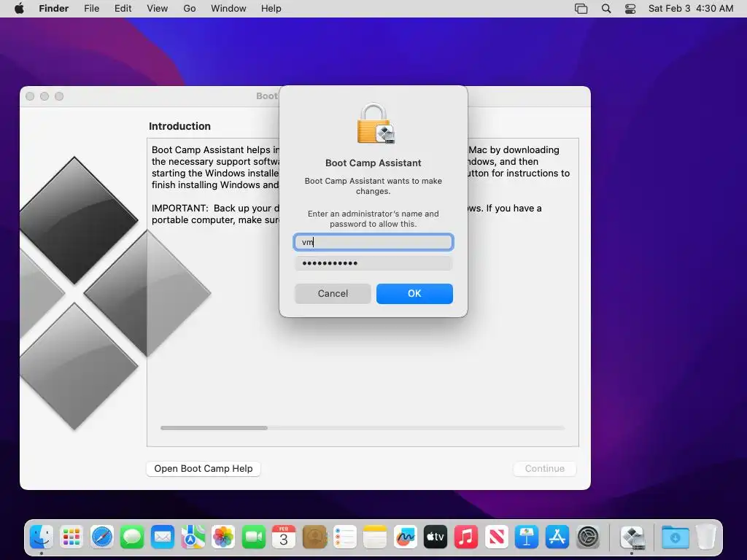747x560 pixels.
Task: Open Trash in the Dock
Action: pos(706,537)
